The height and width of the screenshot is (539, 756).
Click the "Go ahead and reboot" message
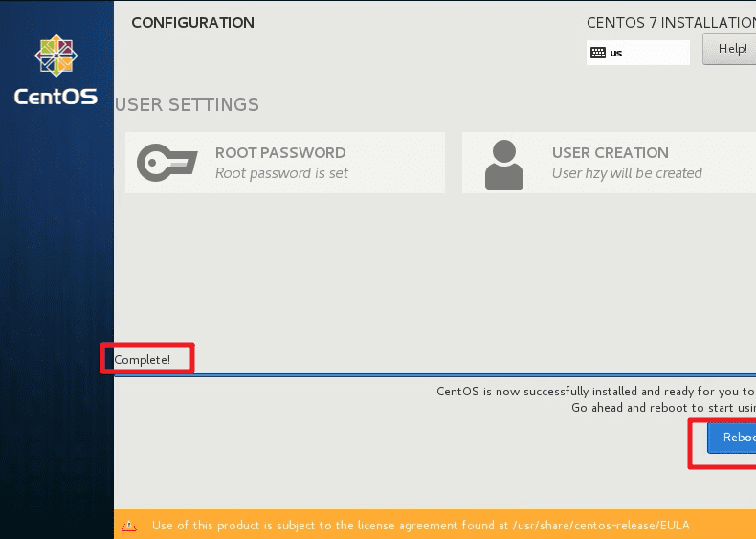[x=663, y=408]
